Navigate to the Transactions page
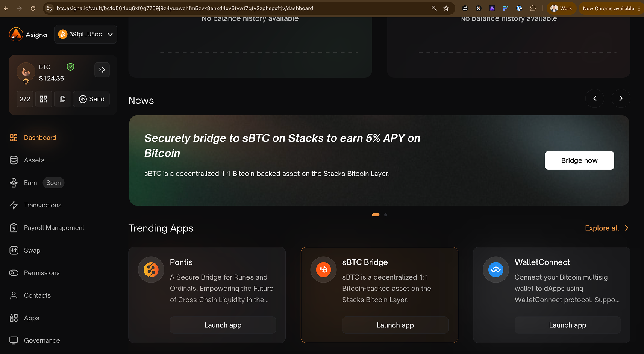Viewport: 644px width, 354px height. (x=42, y=205)
